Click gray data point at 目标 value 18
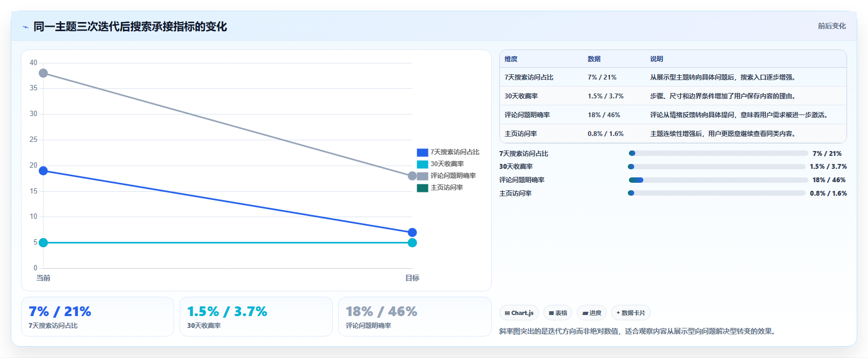Screen dimensions: 868x358 pyautogui.click(x=412, y=176)
